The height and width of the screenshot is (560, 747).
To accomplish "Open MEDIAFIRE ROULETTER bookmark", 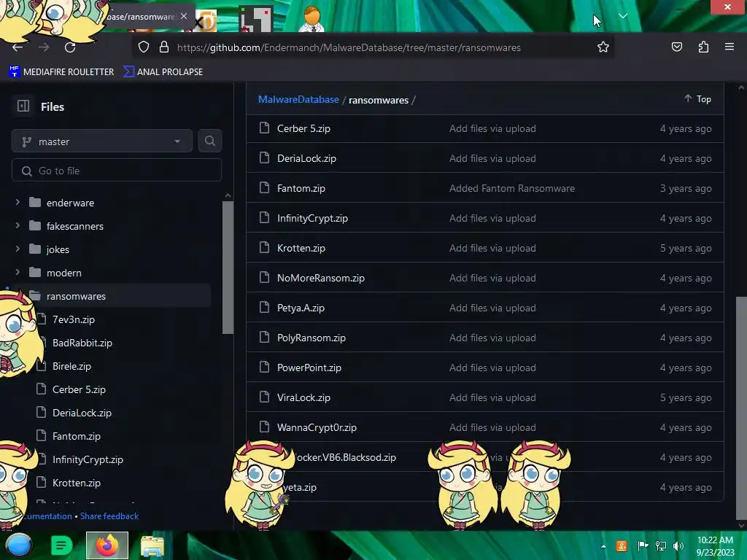I will 61,71.
